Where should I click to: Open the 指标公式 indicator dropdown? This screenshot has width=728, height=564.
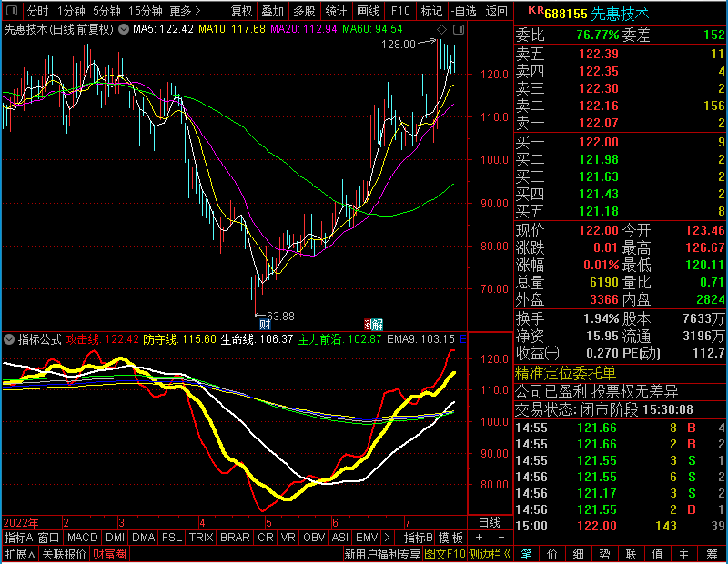tap(9, 339)
